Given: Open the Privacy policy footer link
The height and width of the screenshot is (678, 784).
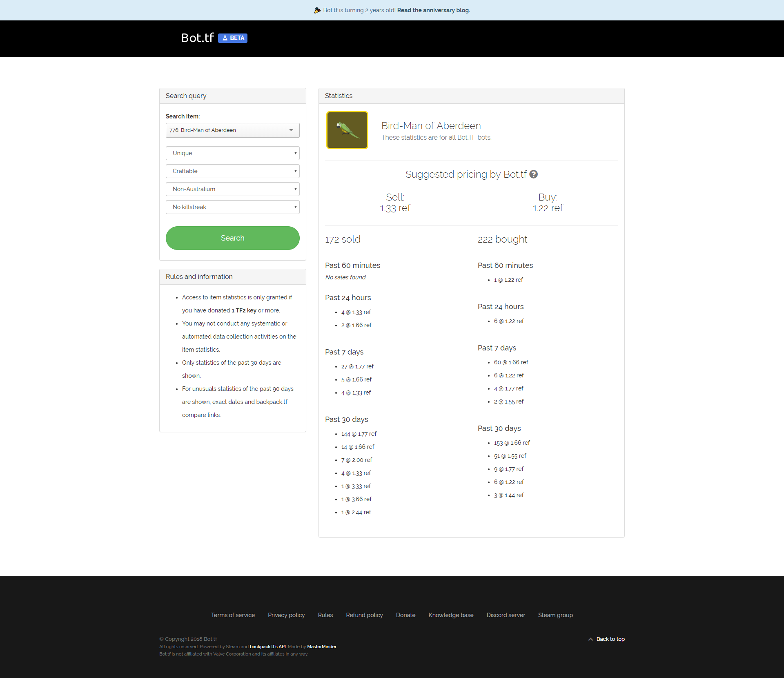Looking at the screenshot, I should pyautogui.click(x=286, y=615).
